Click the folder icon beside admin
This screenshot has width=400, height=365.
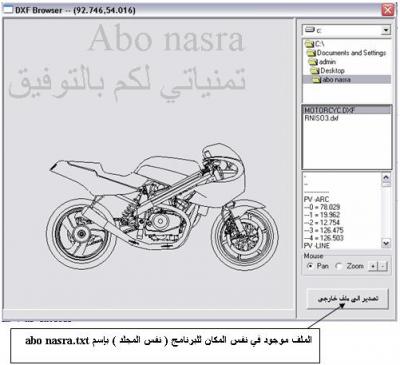[x=314, y=62]
